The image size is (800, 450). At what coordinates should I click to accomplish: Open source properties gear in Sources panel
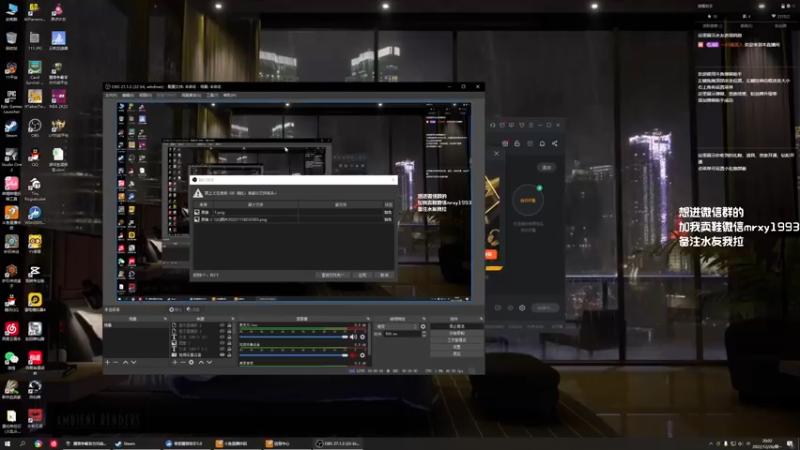click(x=191, y=362)
